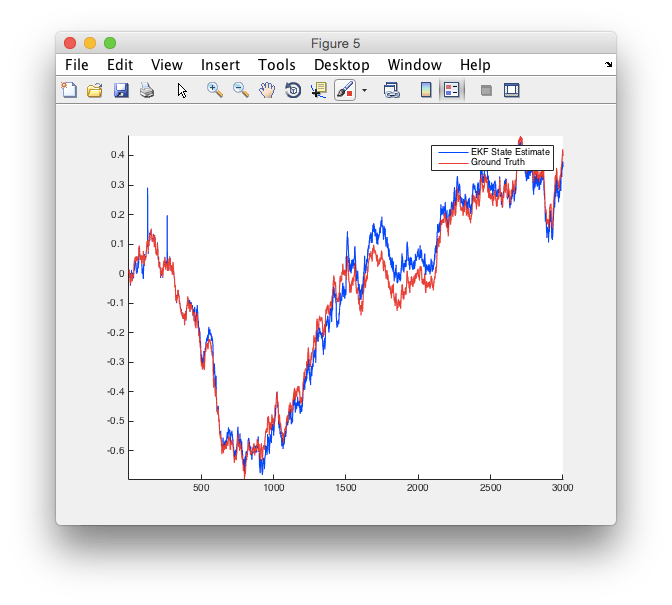Screen dimensions: 672x605
Task: Activate the Zoom Out magnifier tool
Action: point(241,90)
